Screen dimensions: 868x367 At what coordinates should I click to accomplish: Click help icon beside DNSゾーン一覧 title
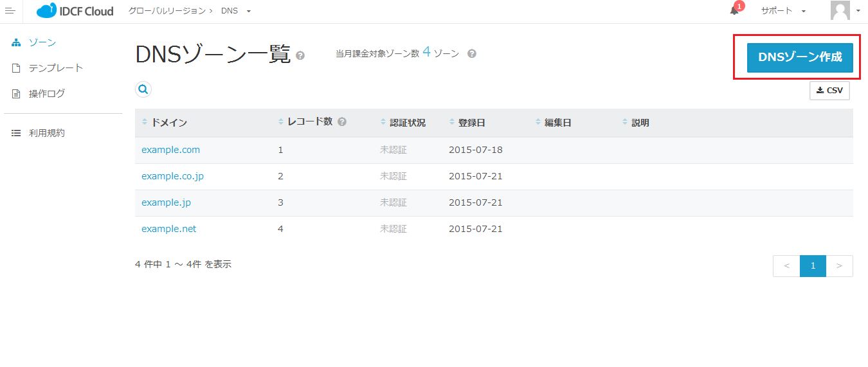point(300,56)
